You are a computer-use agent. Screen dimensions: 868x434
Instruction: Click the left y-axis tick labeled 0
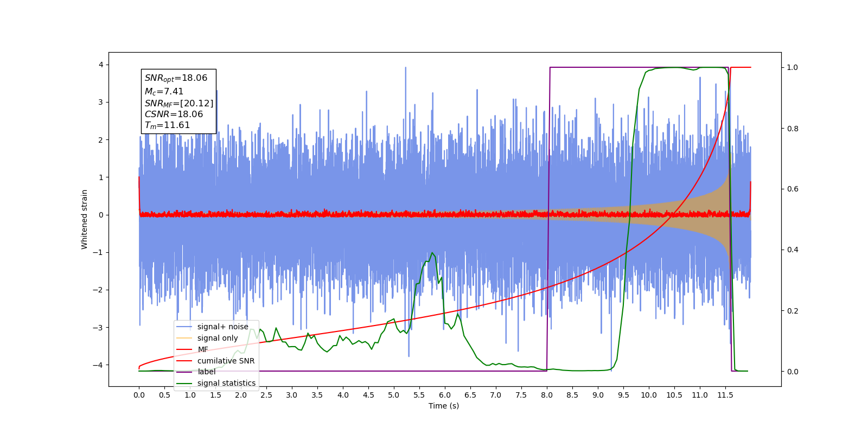pyautogui.click(x=100, y=215)
